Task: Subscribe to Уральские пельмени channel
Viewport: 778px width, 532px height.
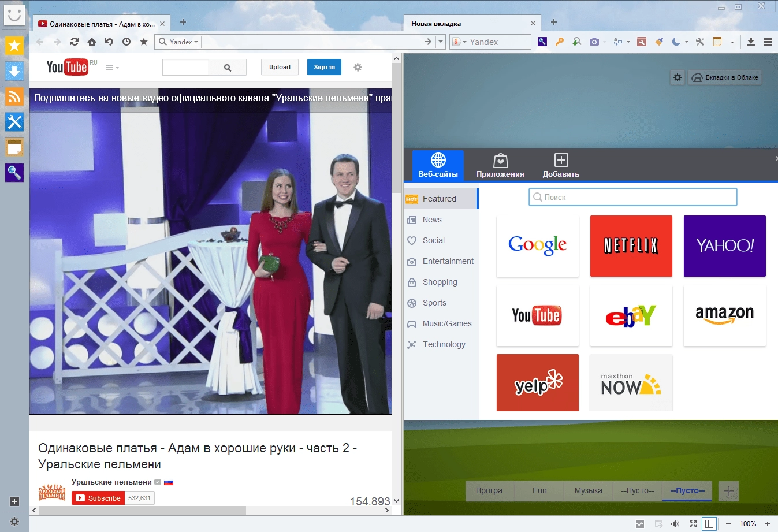Action: click(98, 498)
